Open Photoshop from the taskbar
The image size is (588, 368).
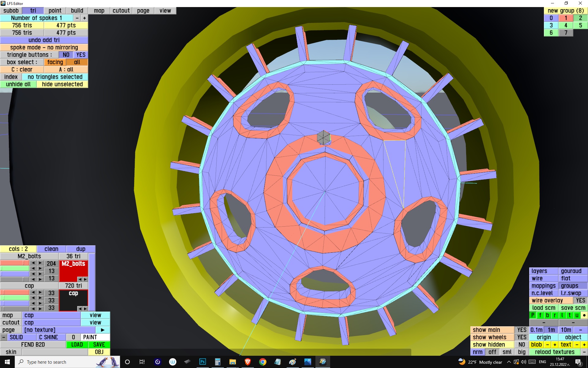(x=202, y=362)
